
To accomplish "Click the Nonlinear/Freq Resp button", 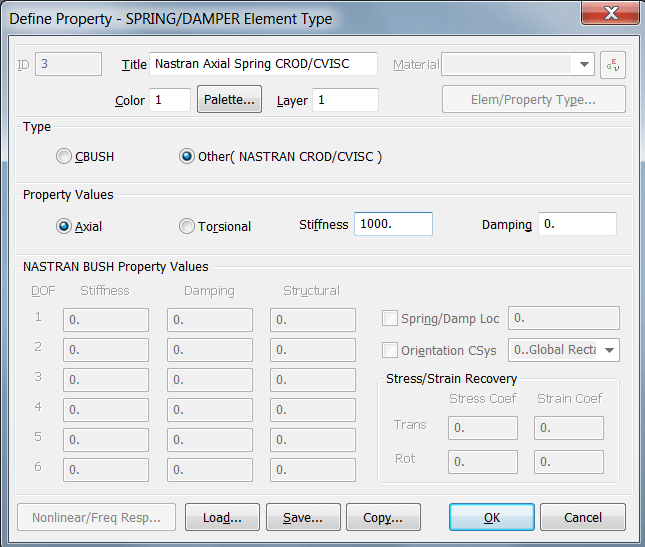I will (96, 517).
